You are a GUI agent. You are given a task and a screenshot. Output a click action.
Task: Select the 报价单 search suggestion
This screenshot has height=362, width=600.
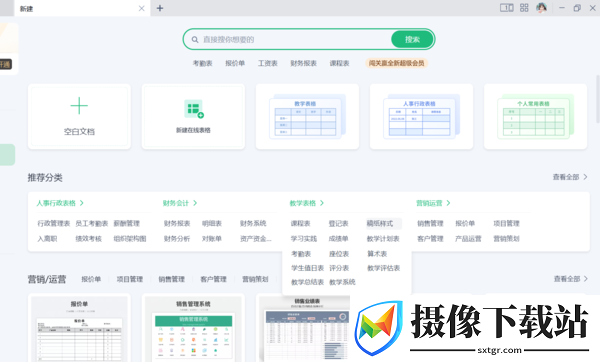point(235,63)
